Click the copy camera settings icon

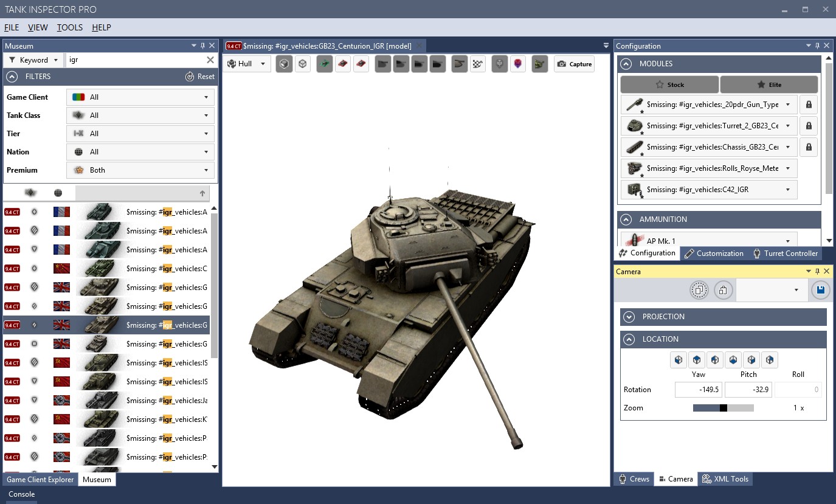[699, 290]
